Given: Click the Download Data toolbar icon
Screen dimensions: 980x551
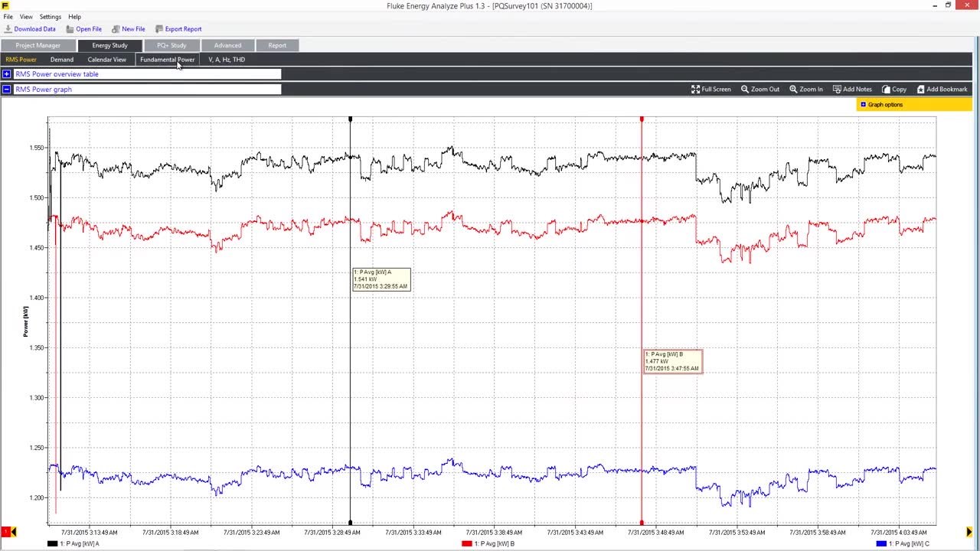Looking at the screenshot, I should click(8, 29).
